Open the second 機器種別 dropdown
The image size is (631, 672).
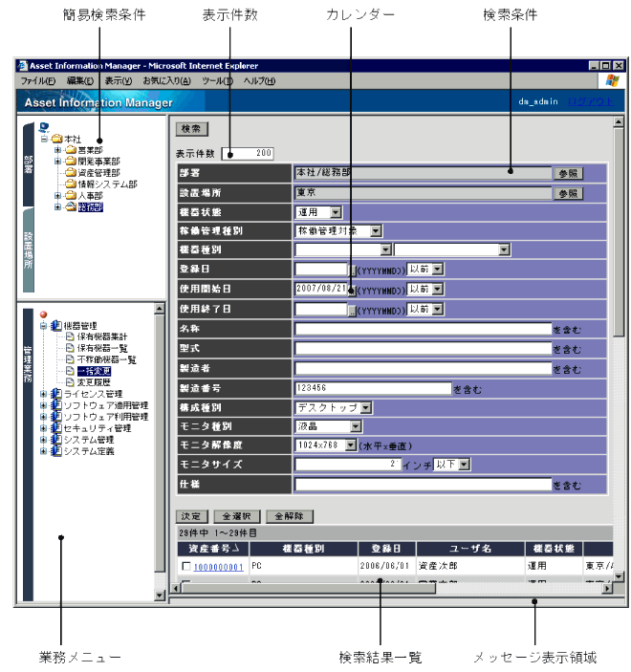[504, 249]
